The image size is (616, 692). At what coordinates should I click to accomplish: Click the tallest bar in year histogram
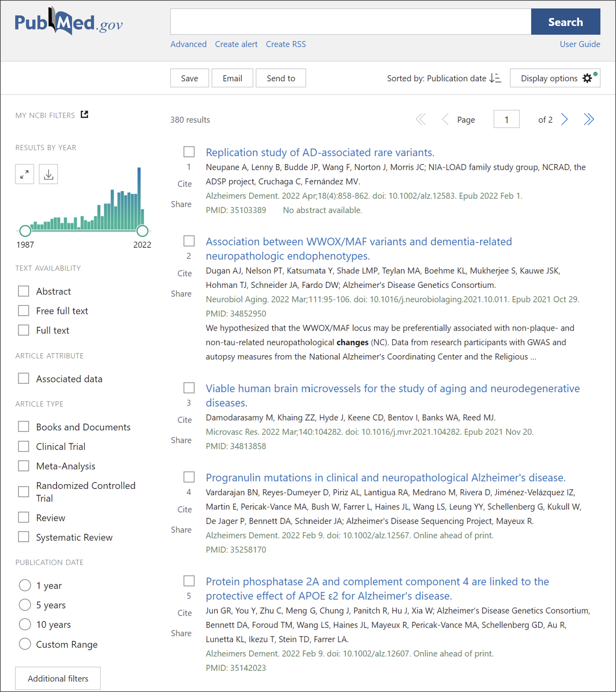coord(139,199)
